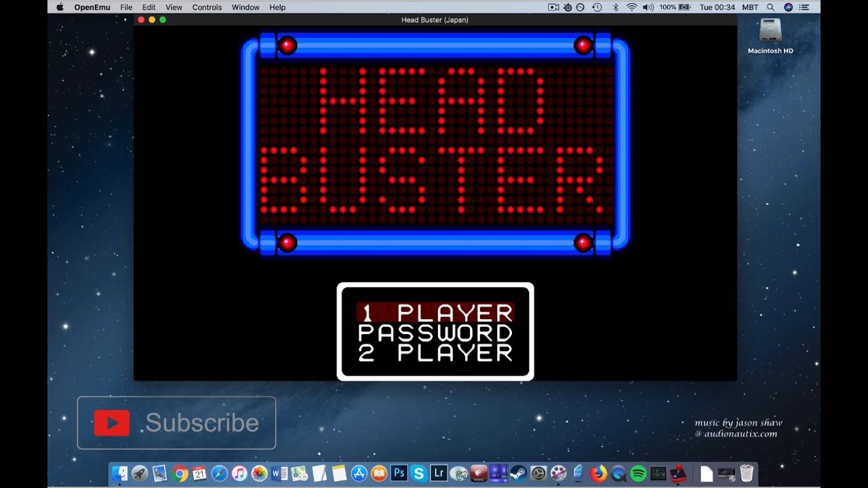Open Photos app in dock
The height and width of the screenshot is (488, 868).
pos(259,474)
